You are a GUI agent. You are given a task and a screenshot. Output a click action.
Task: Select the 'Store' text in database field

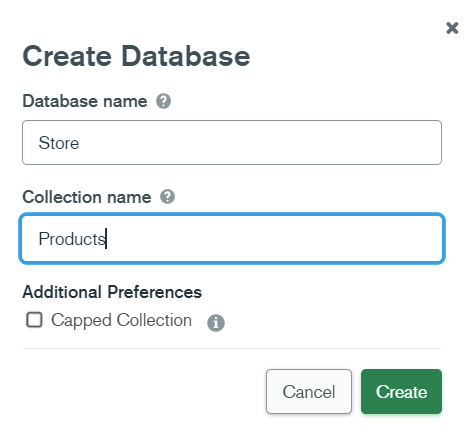[59, 143]
